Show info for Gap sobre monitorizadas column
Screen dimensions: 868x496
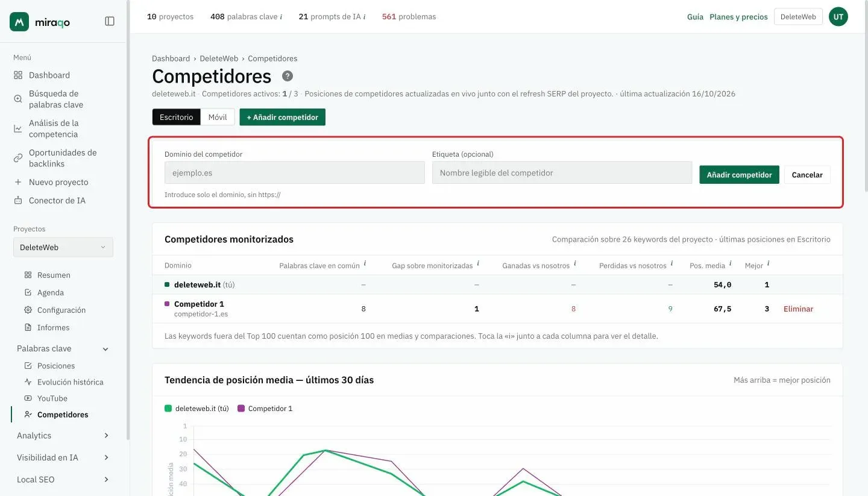coord(478,264)
